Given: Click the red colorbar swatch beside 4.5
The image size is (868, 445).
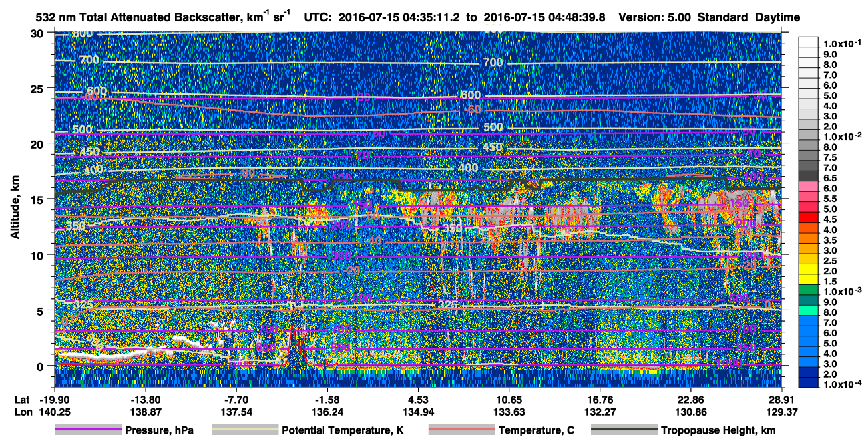Looking at the screenshot, I should point(809,219).
